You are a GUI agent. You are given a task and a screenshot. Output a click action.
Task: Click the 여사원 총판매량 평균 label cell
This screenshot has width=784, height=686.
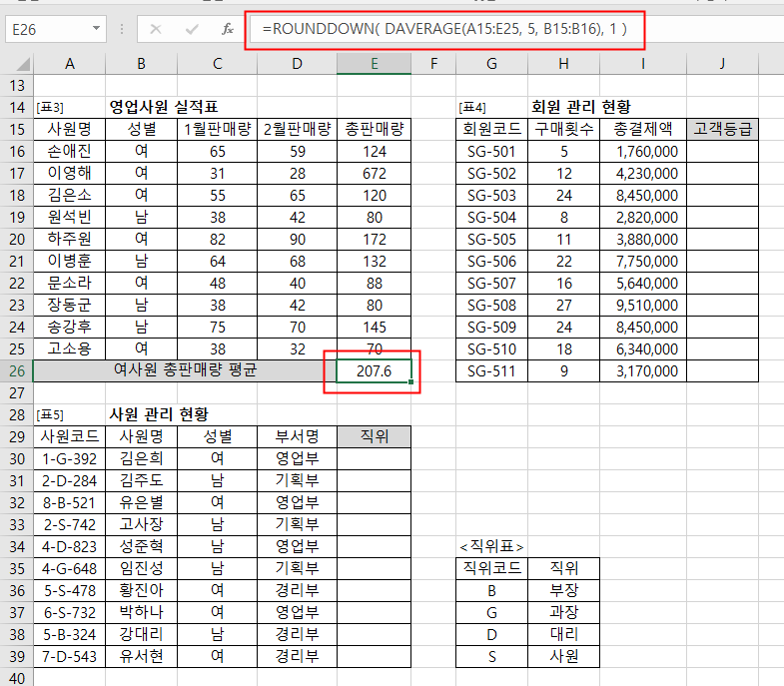185,370
